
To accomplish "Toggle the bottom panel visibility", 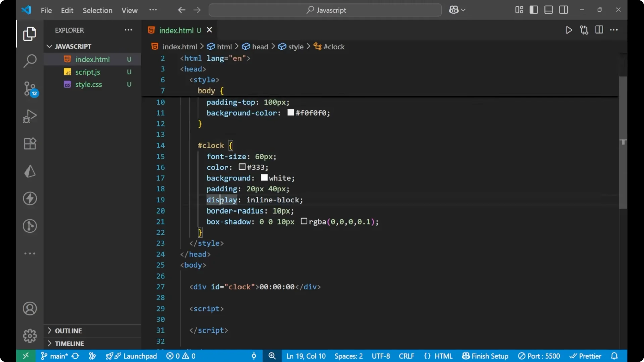I will tap(548, 10).
